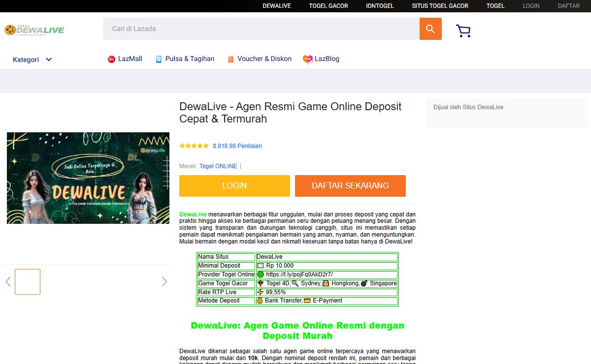The image size is (591, 364).
Task: Click the LazMall link text
Action: coord(130,59)
